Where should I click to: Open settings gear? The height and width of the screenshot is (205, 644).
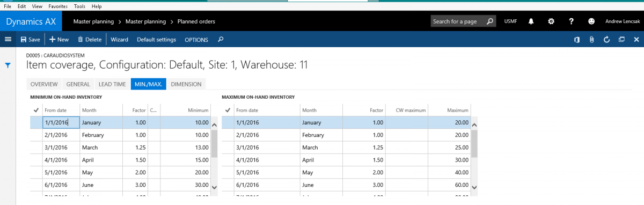(x=551, y=21)
